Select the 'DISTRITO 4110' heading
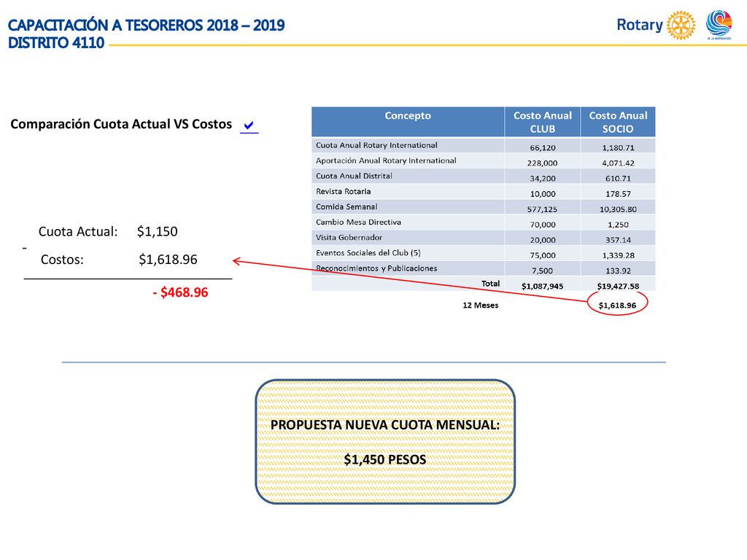The image size is (747, 560). point(55,43)
